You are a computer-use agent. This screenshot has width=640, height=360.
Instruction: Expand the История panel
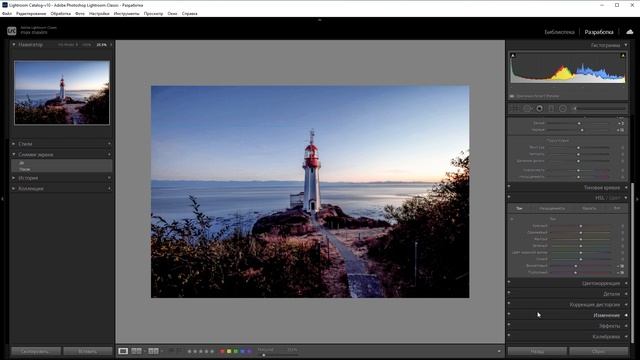pyautogui.click(x=13, y=178)
